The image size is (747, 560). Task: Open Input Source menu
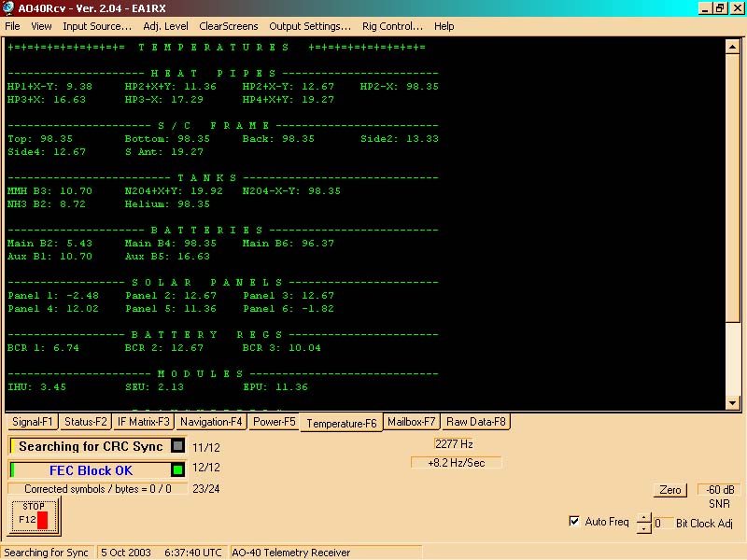97,26
